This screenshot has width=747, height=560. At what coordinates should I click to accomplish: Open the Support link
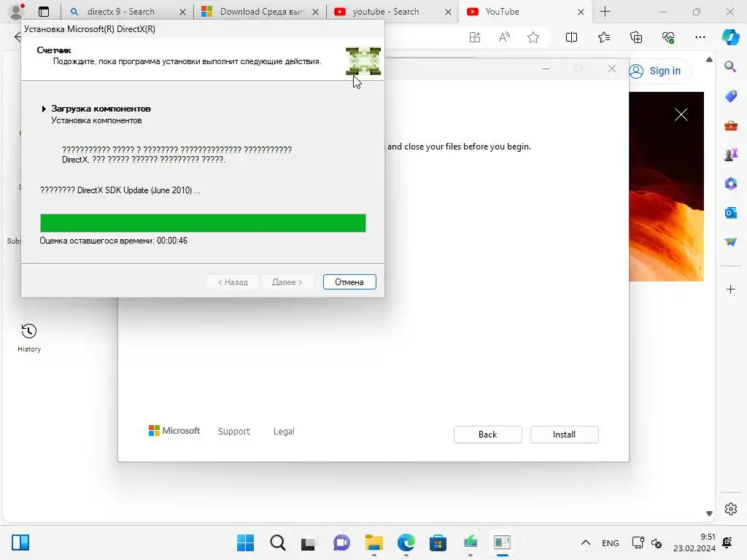tap(234, 432)
